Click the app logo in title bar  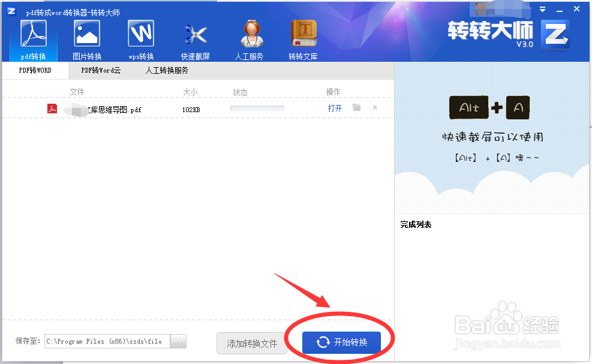point(12,11)
